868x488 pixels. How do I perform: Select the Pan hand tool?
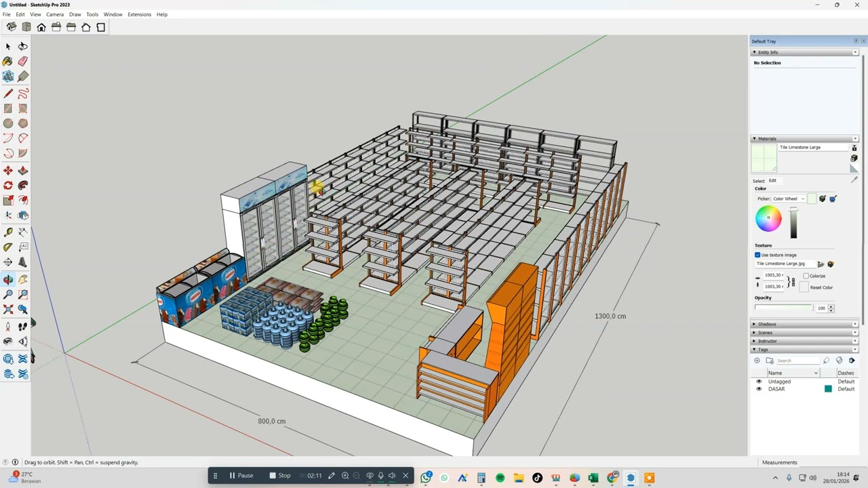click(x=23, y=279)
